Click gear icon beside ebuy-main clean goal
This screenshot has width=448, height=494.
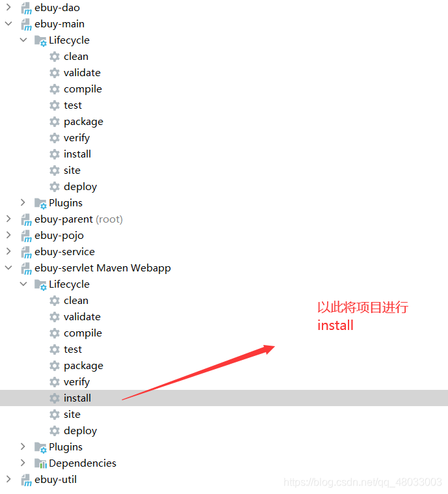(x=55, y=57)
